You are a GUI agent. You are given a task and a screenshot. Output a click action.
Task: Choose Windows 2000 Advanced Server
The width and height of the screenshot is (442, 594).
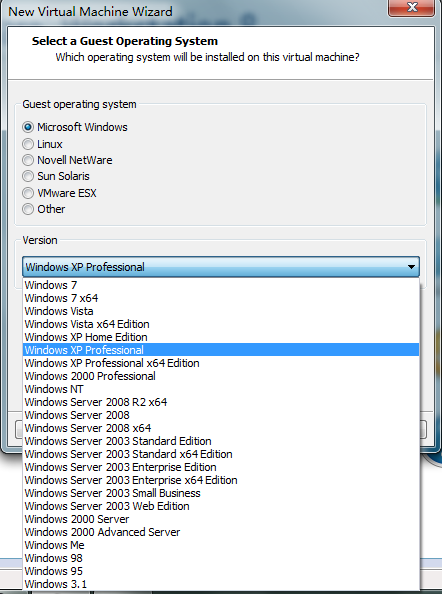pyautogui.click(x=221, y=532)
